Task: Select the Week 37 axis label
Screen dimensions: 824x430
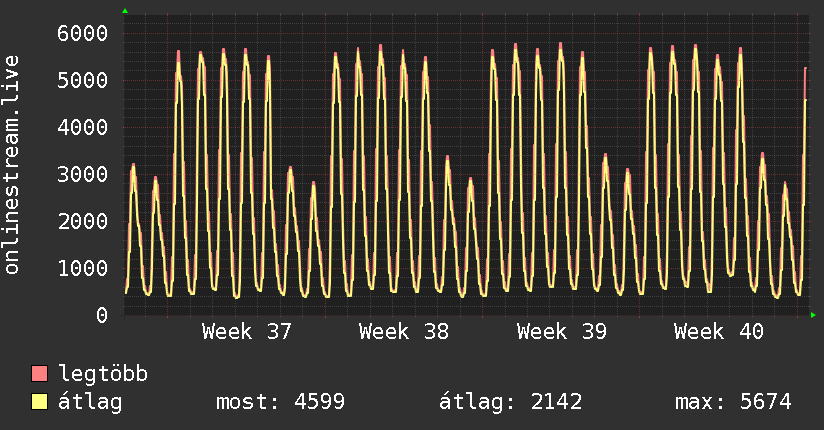Action: (246, 332)
